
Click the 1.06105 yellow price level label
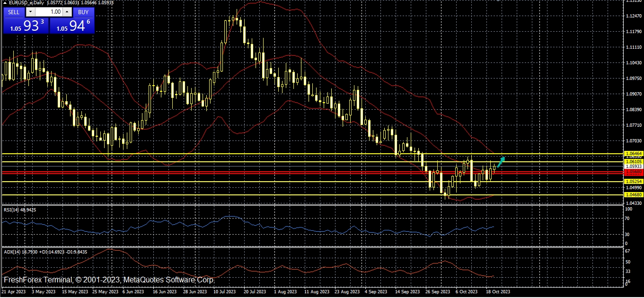(x=633, y=162)
